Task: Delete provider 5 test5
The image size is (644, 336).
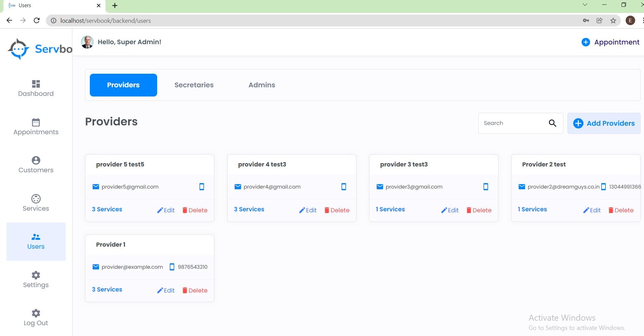Action: pyautogui.click(x=195, y=210)
